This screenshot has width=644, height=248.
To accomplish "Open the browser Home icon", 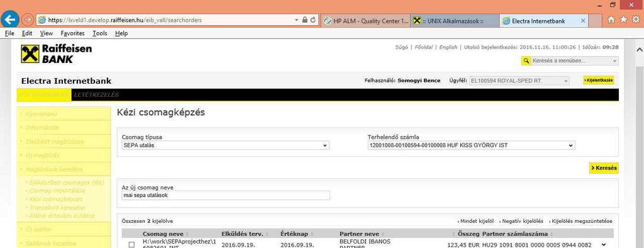I will (x=611, y=20).
